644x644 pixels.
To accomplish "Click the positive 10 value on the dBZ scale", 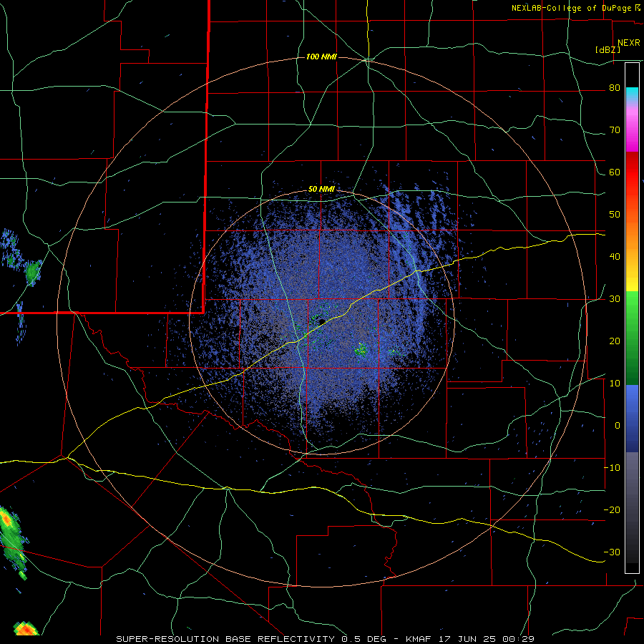I will (x=615, y=384).
